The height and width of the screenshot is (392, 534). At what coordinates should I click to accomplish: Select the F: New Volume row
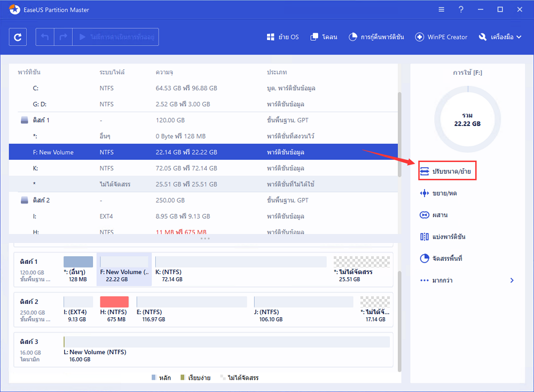203,152
